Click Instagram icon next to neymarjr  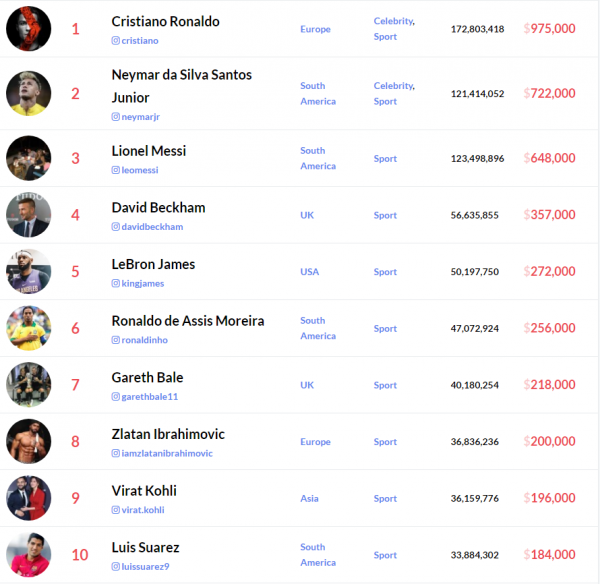pos(116,117)
